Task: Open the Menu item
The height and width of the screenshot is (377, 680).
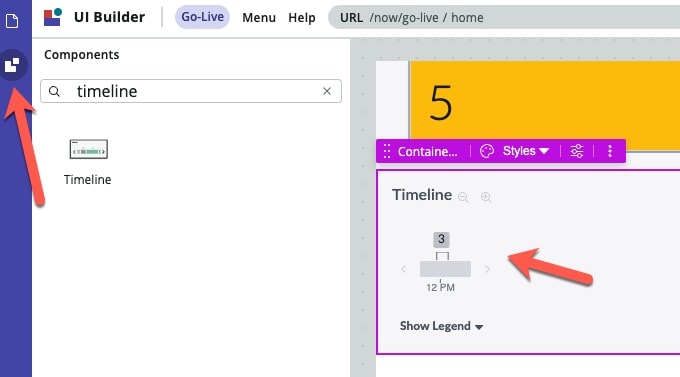Action: point(259,17)
